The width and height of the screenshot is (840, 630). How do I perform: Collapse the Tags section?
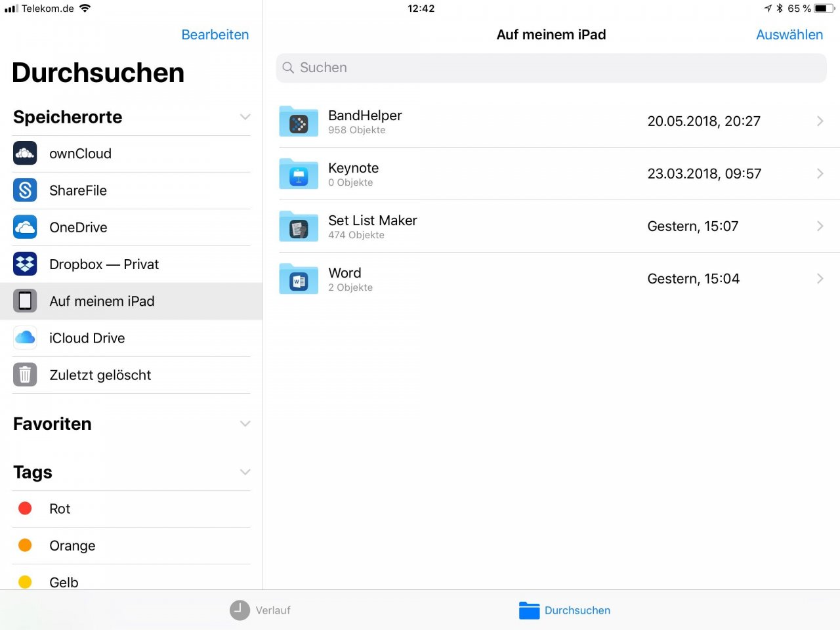(245, 472)
